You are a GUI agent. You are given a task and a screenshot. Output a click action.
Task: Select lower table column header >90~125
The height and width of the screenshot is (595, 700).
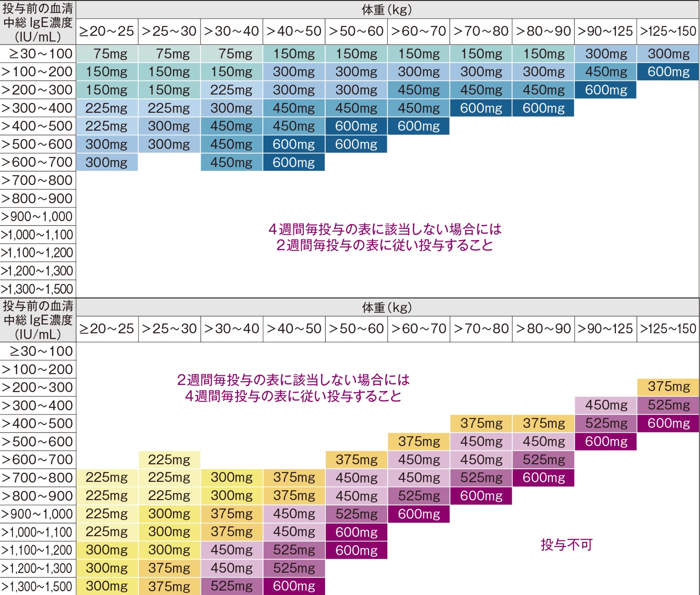pos(606,329)
